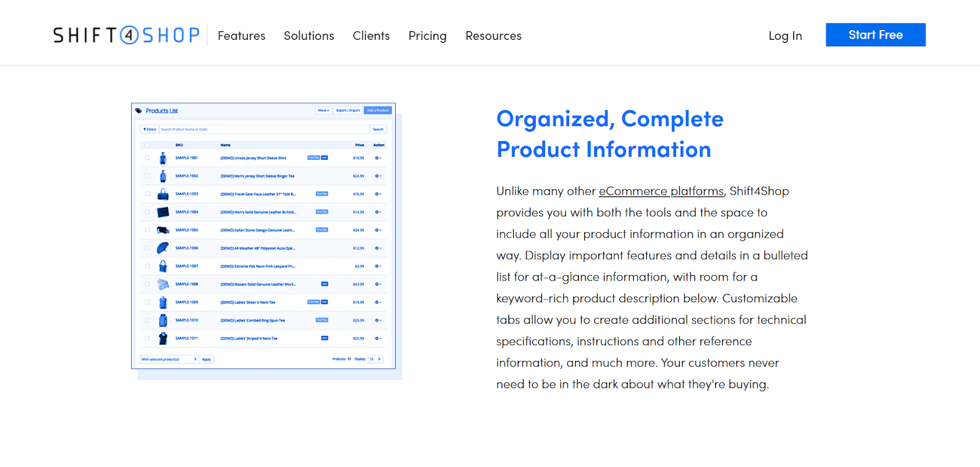The height and width of the screenshot is (467, 980).
Task: Click the wallet thumbnail for SAMPLE-1004
Action: point(163,212)
